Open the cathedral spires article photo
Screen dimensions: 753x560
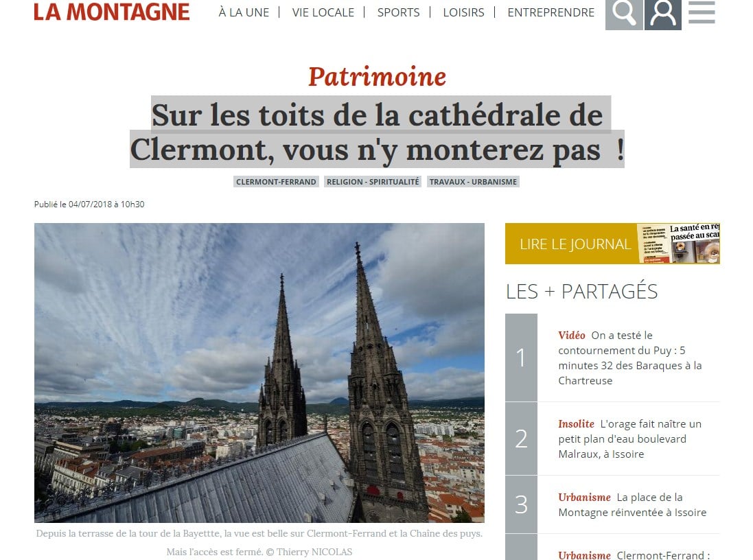[x=259, y=373]
